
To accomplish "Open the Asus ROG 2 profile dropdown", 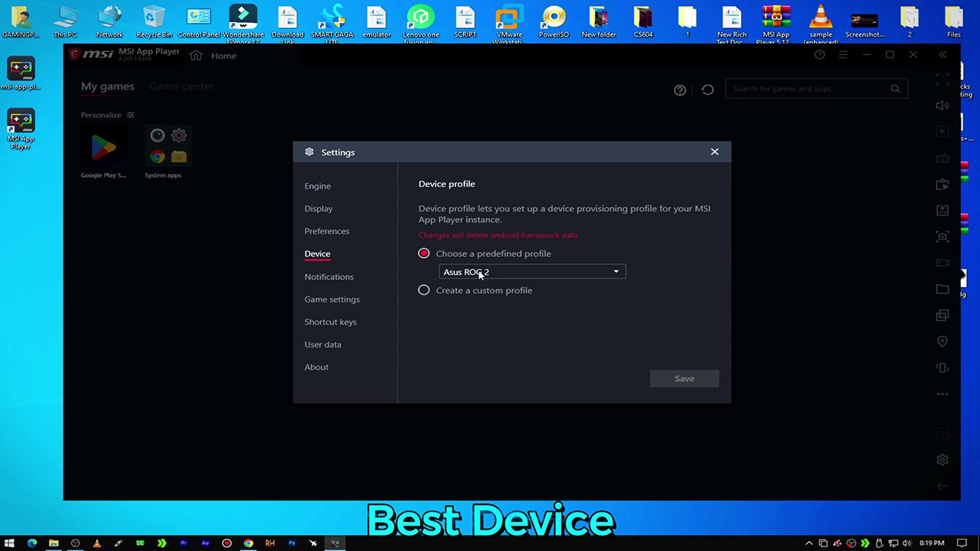I will coord(532,272).
